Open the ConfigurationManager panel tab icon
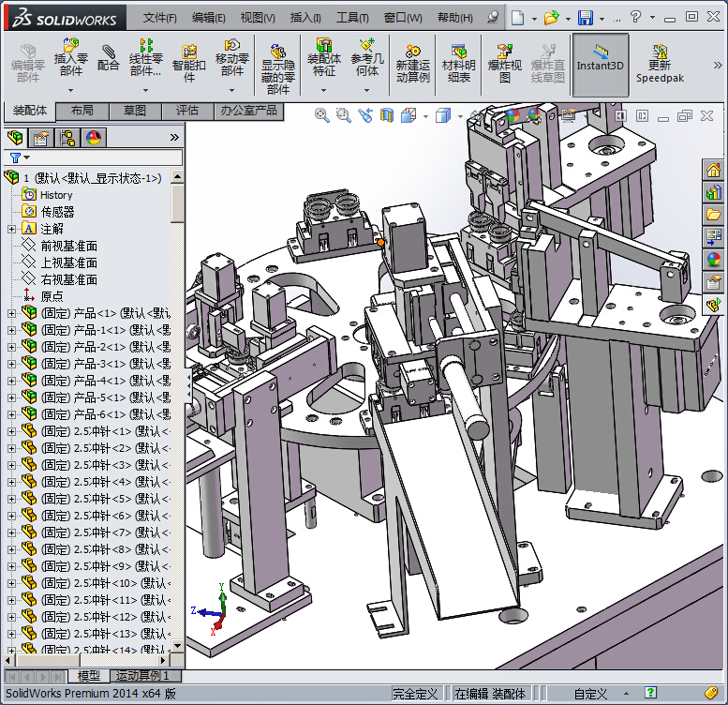This screenshot has width=728, height=705. (67, 138)
